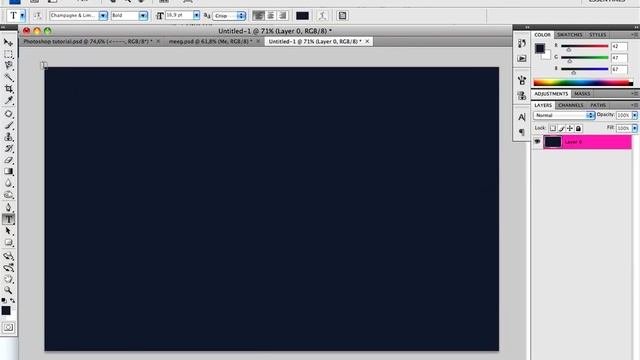This screenshot has width=640, height=360.
Task: Select the Gradient tool
Action: pos(8,171)
